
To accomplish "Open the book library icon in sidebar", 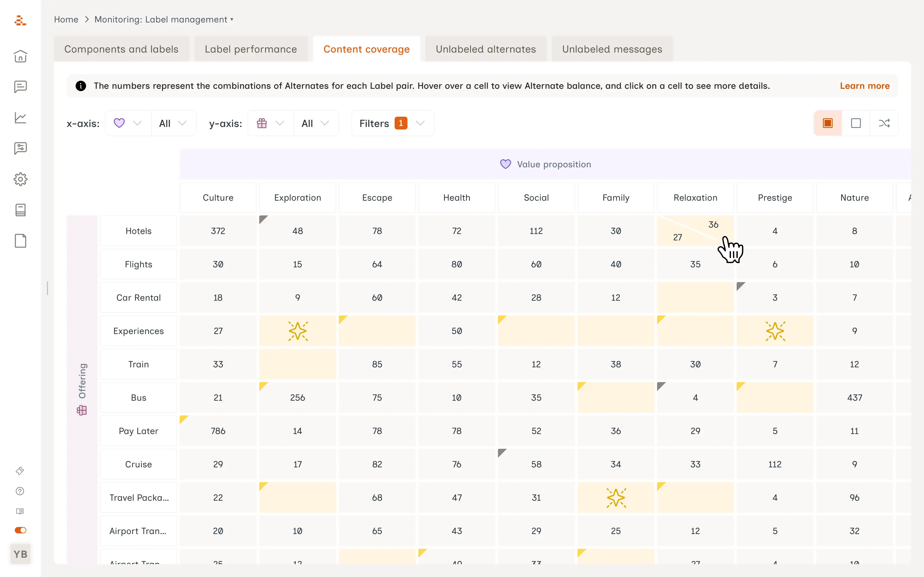I will click(x=20, y=210).
